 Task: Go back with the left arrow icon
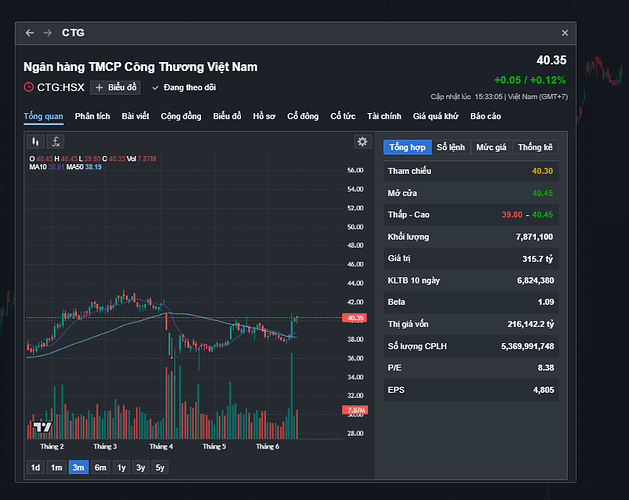pos(30,33)
